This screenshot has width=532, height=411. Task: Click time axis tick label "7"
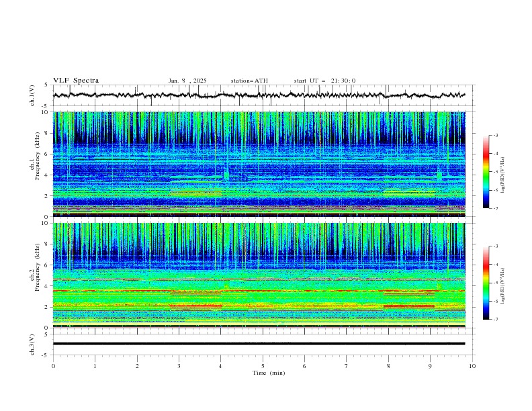[x=346, y=366]
